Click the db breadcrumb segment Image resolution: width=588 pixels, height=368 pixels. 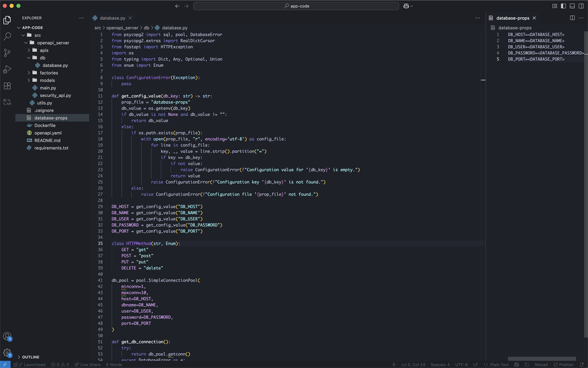147,28
